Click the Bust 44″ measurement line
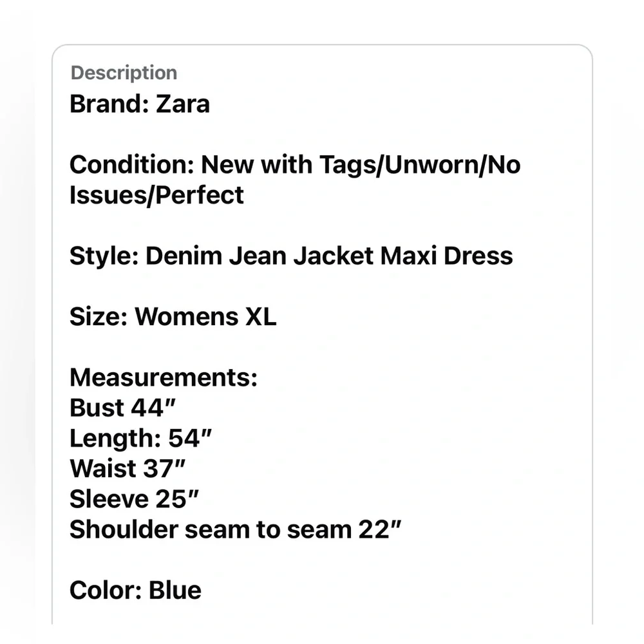Viewport: 644px width, 644px height. [x=122, y=408]
